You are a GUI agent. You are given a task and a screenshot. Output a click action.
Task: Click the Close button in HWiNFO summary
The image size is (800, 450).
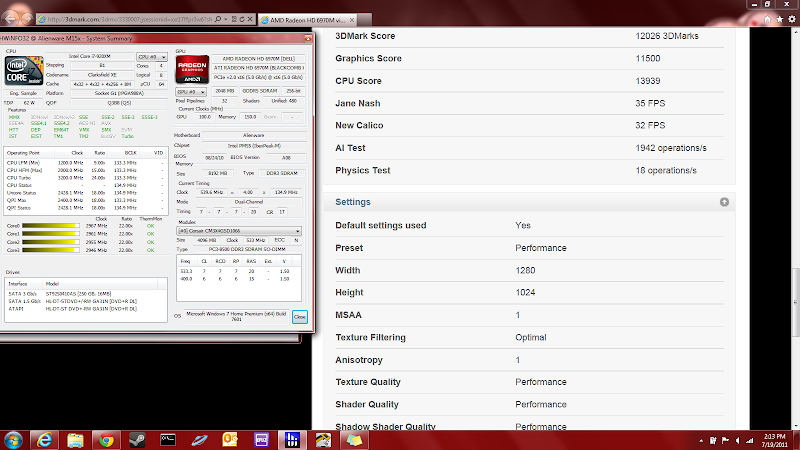(x=299, y=317)
